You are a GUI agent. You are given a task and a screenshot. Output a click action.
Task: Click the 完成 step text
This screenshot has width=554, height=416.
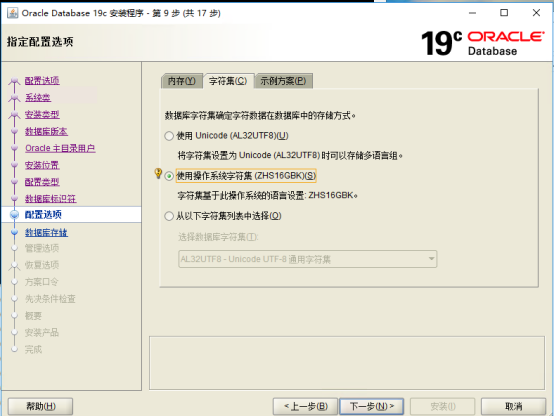[x=33, y=349]
